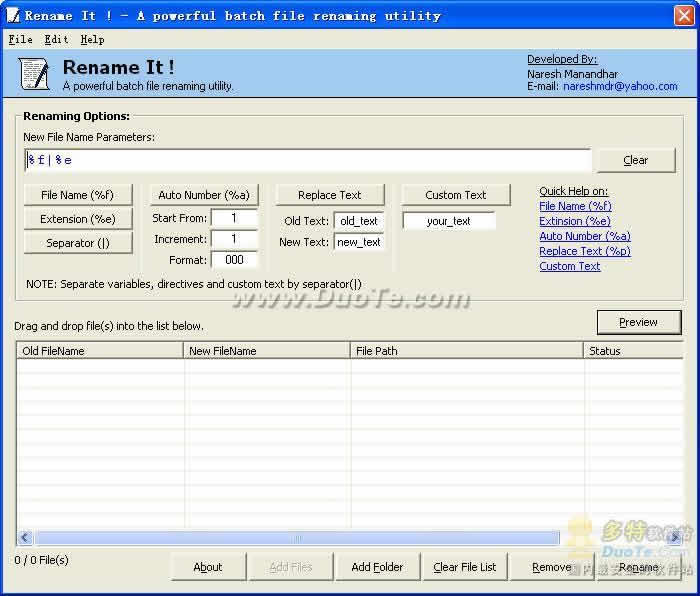Click the horizontal scrollbar left arrow
Screen dimensions: 700x596
[x=25, y=538]
